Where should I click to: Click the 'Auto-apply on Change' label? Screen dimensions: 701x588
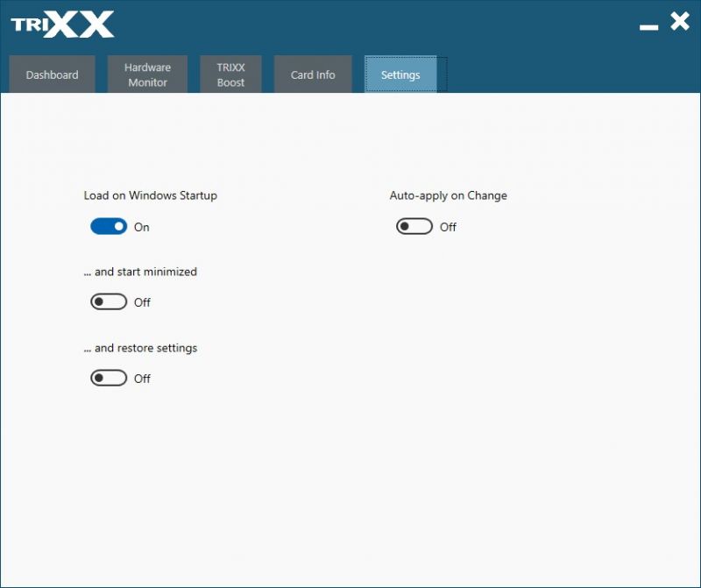tap(449, 195)
